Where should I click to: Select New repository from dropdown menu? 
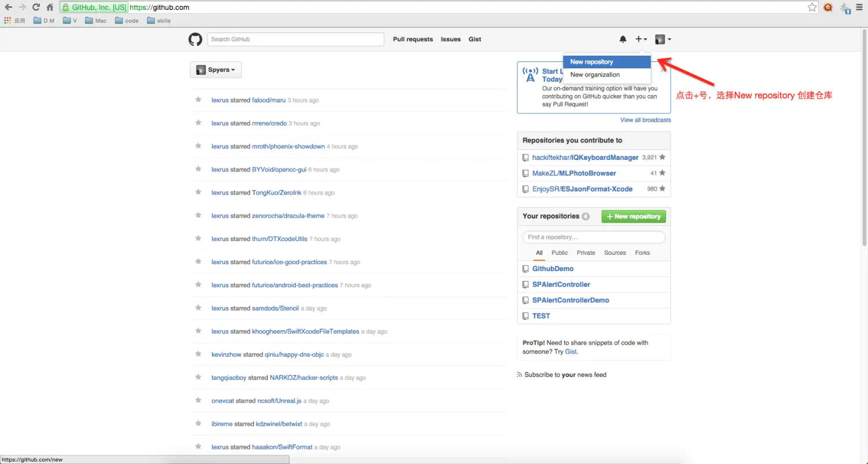click(607, 62)
